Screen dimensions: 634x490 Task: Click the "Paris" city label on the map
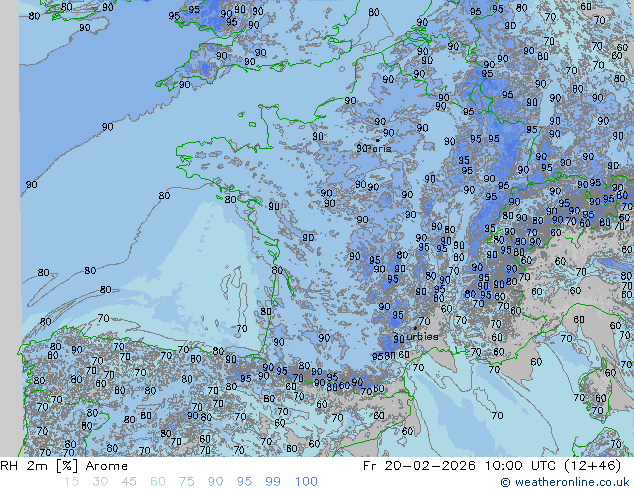coord(379,149)
